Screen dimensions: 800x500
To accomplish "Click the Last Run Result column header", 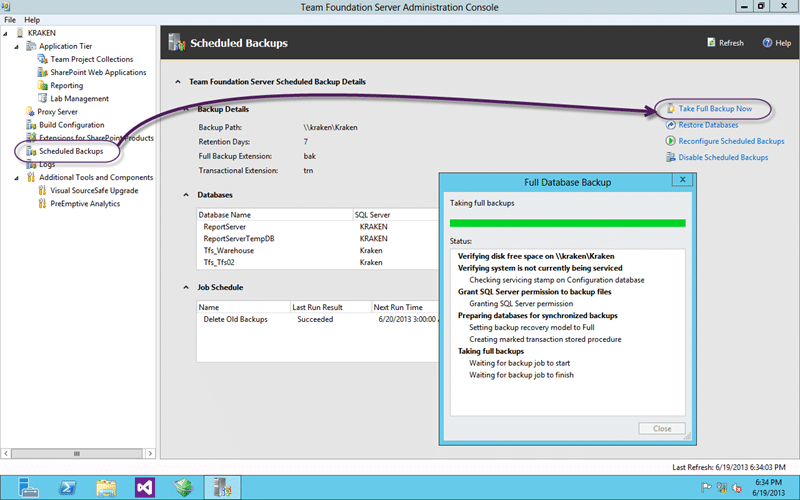I will click(331, 307).
